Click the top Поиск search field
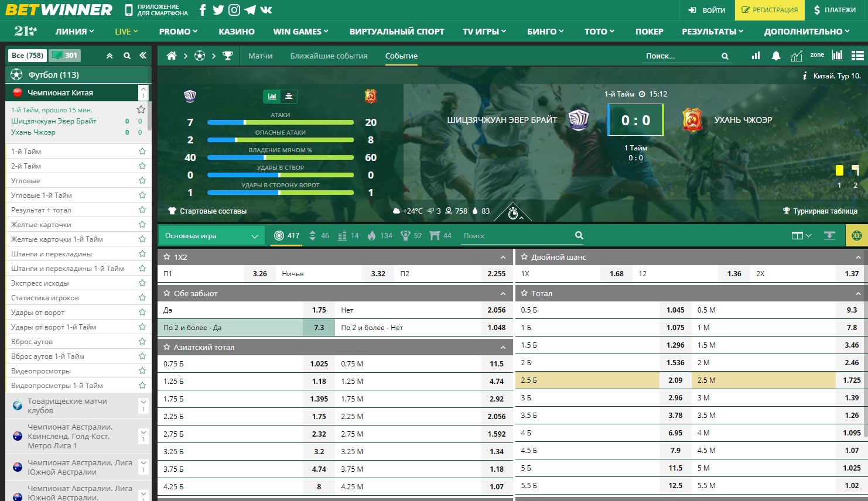 click(x=685, y=56)
